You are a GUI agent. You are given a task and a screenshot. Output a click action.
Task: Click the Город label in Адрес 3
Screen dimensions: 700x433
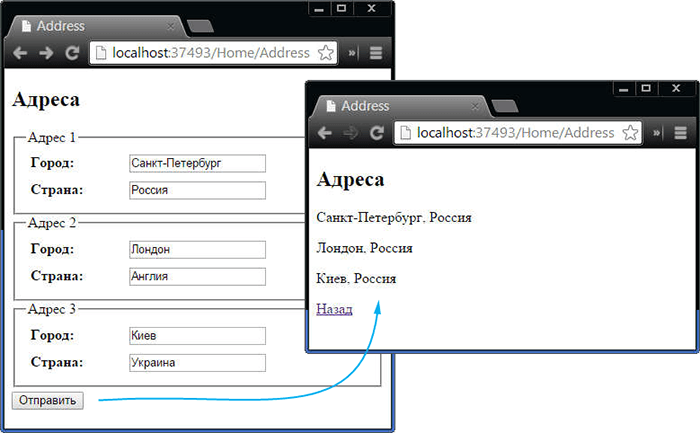[x=52, y=336]
